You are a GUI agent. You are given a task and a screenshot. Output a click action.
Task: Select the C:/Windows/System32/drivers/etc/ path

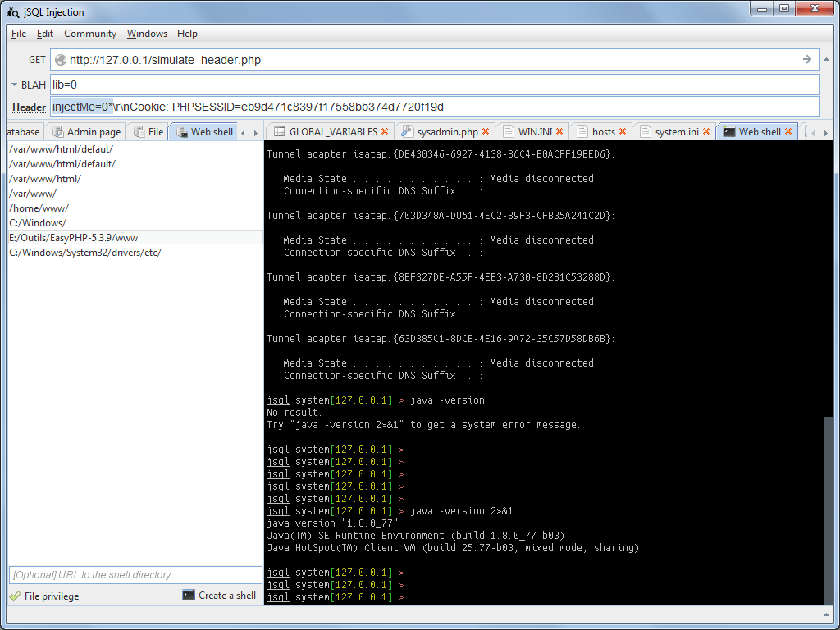click(84, 252)
